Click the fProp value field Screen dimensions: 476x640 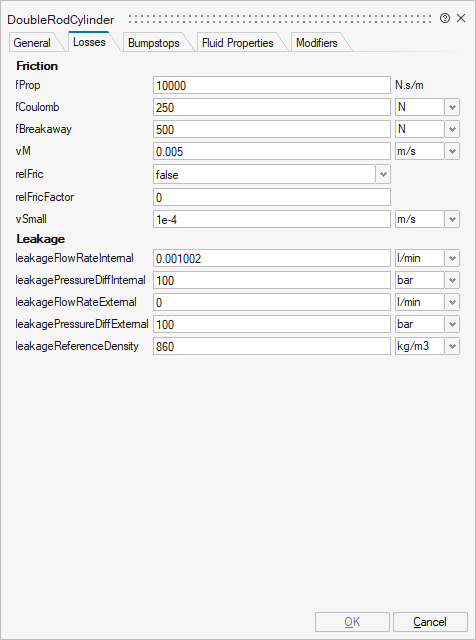click(272, 85)
